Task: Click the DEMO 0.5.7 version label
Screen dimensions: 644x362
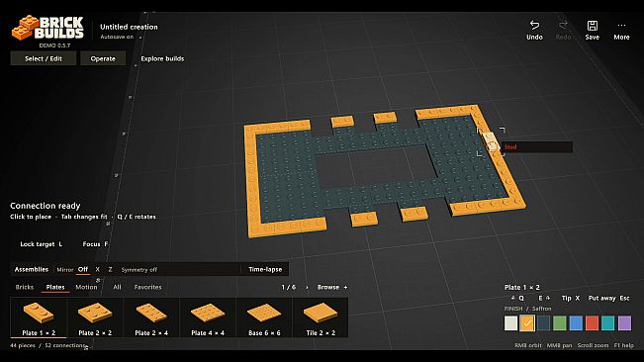Action: tap(54, 45)
